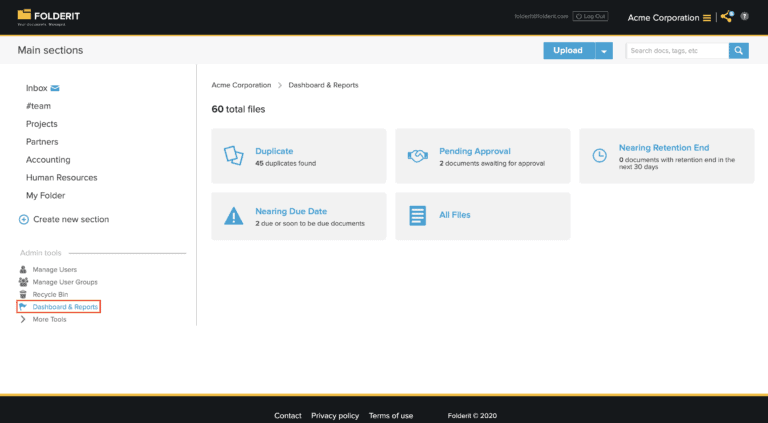Click the Duplicate documents icon

234,156
